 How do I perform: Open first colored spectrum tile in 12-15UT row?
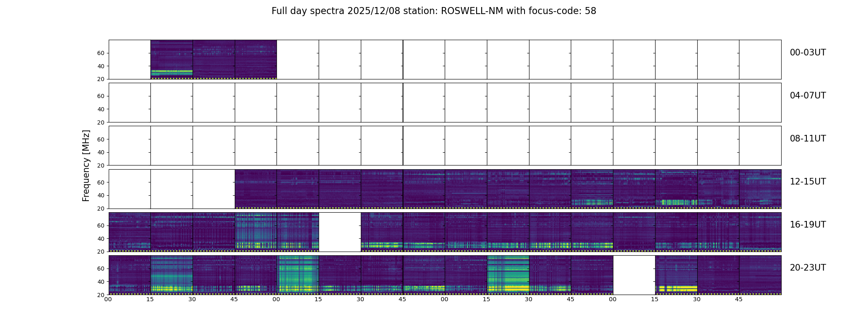pyautogui.click(x=256, y=189)
